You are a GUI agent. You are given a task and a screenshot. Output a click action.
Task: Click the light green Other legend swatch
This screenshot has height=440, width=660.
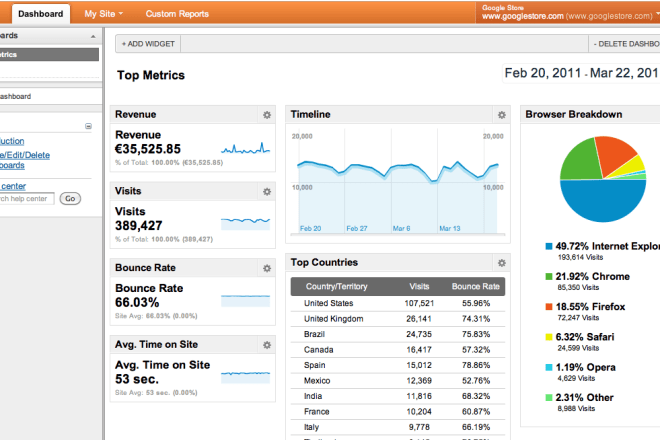point(549,398)
